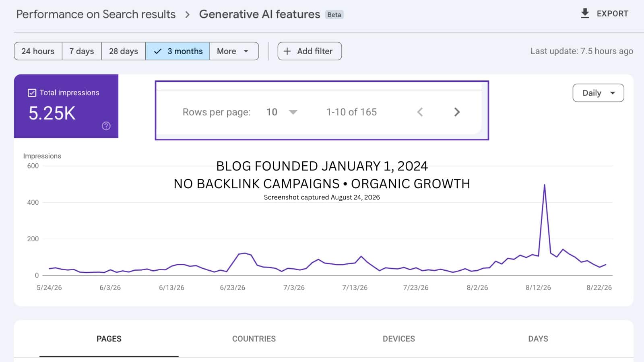Select the 28 days date range

pyautogui.click(x=124, y=51)
